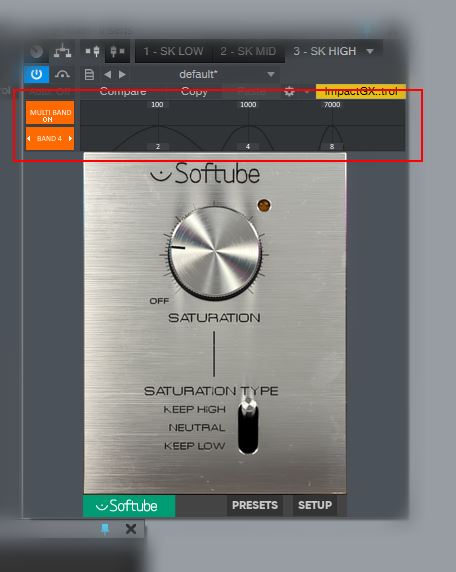456x572 pixels.
Task: Toggle the MULTI BAND ON button
Action: coord(50,113)
